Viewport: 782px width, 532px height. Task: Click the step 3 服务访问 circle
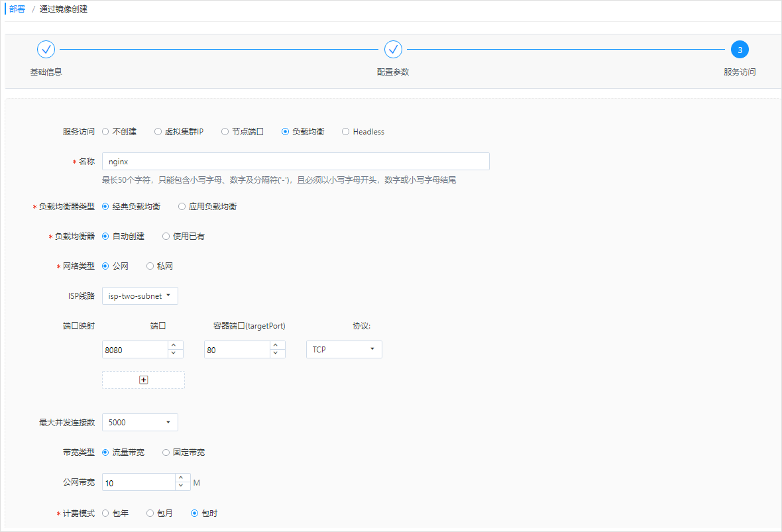click(740, 50)
